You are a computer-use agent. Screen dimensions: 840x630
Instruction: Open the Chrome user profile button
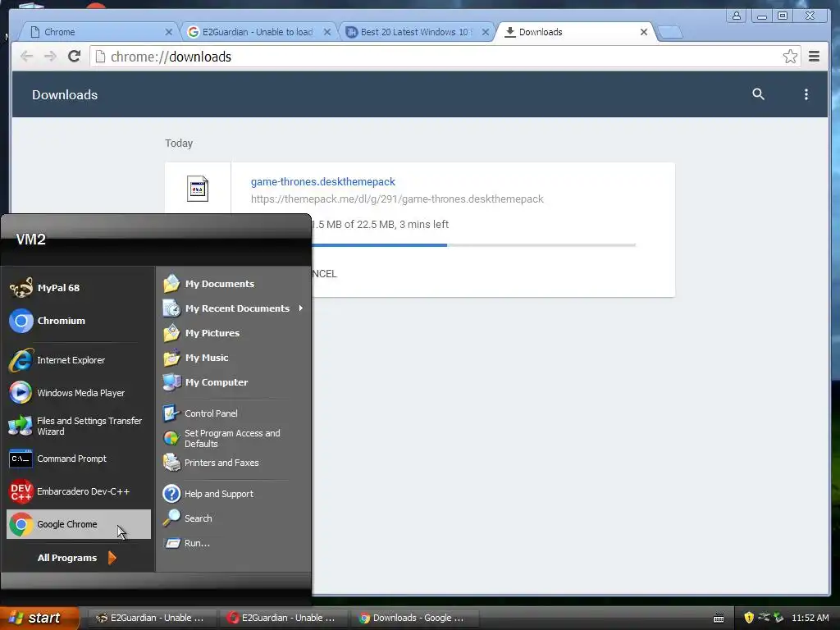(x=737, y=16)
